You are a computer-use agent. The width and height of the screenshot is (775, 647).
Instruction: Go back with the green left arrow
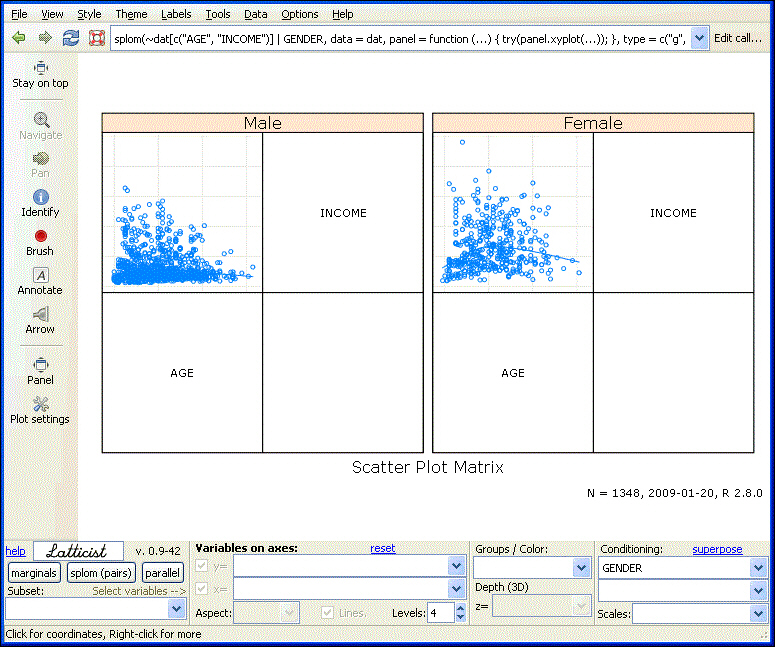tap(19, 38)
